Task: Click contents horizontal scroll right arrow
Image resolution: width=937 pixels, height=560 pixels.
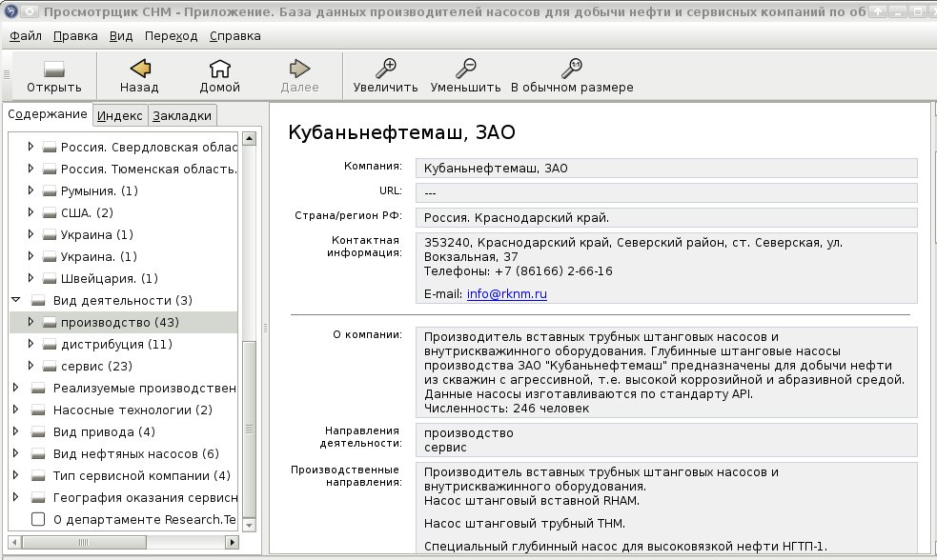Action: (232, 542)
